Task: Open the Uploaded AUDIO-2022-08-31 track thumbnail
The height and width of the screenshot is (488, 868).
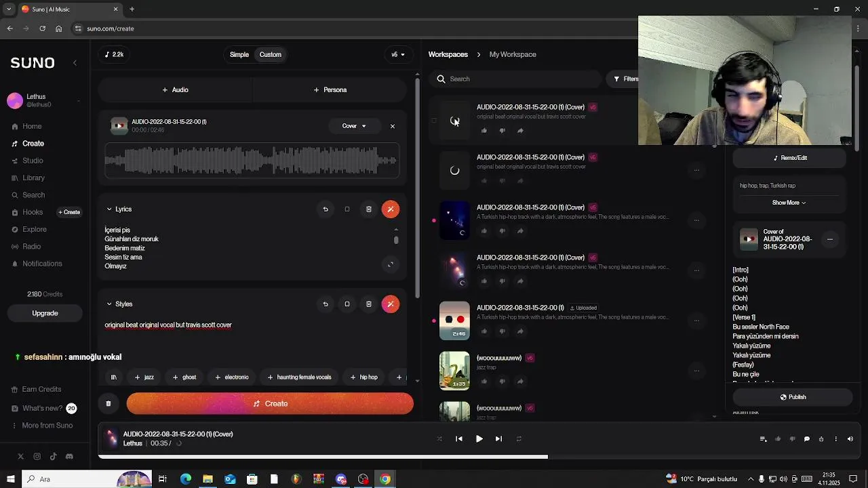Action: point(454,321)
